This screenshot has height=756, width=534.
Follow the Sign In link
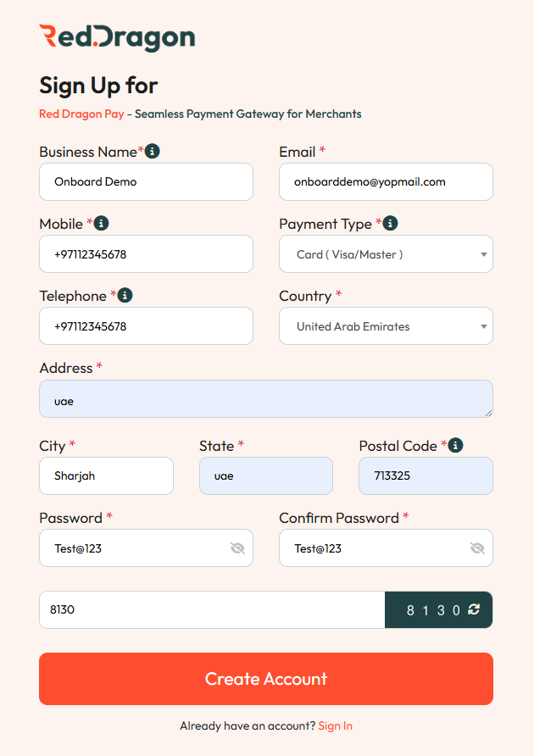point(335,726)
